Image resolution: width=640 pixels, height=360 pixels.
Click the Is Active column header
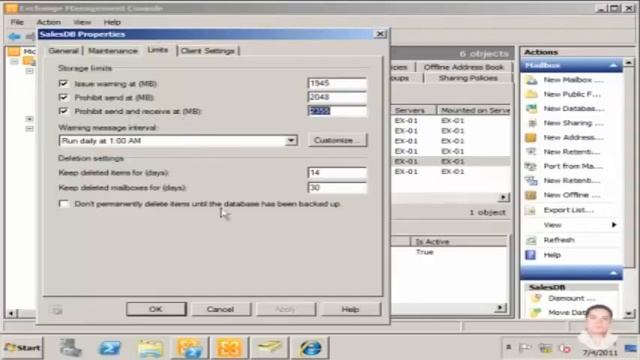pyautogui.click(x=459, y=242)
